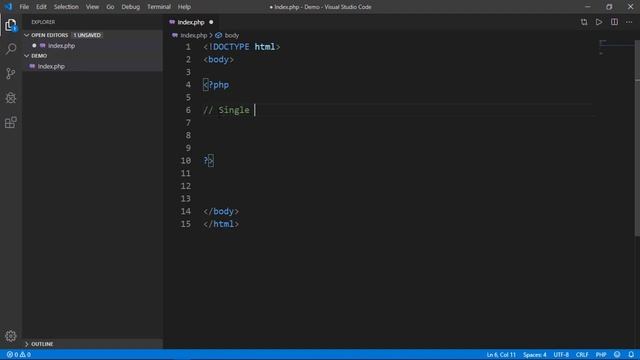640x360 pixels.
Task: Open the Explorer view in activity bar
Action: pyautogui.click(x=11, y=25)
